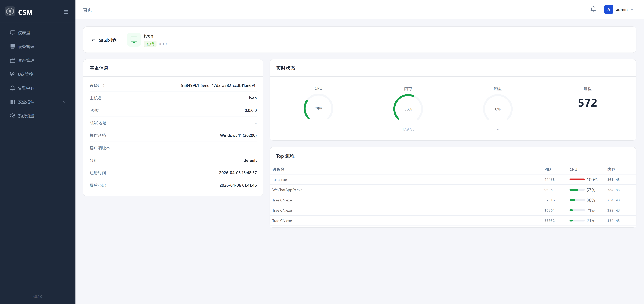Open the admin user dropdown

pos(632,10)
